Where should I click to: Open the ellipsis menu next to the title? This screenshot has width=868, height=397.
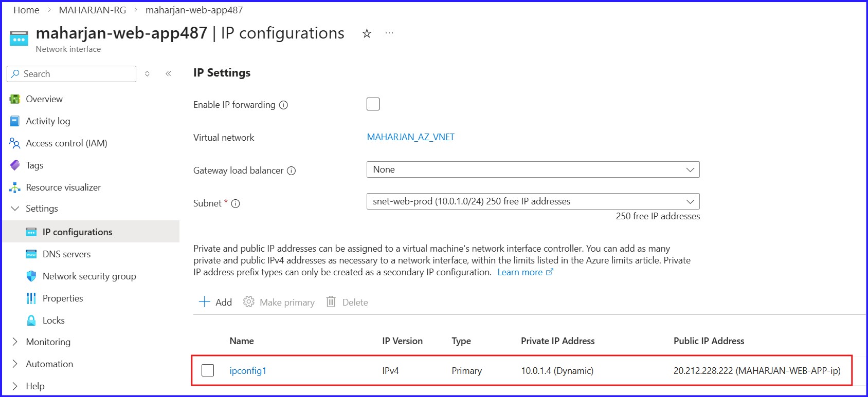[x=389, y=32]
